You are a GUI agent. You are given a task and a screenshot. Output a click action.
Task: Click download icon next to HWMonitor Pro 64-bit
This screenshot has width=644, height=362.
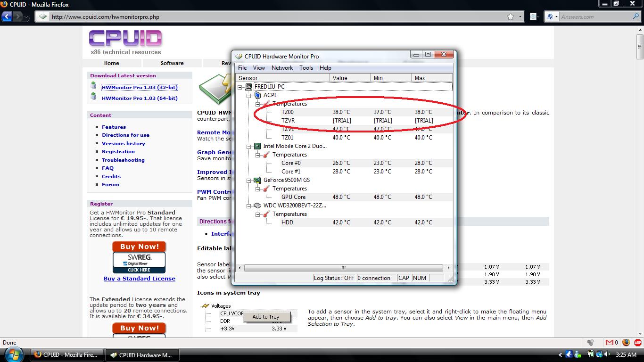94,97
